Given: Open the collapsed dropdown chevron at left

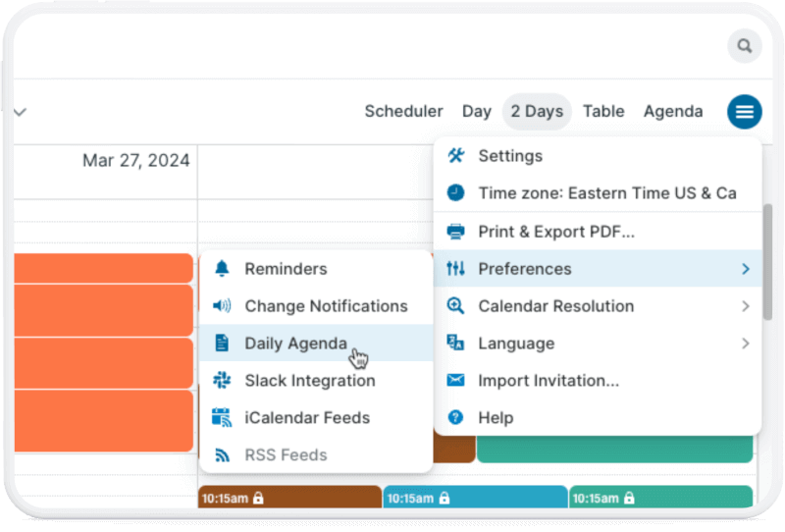Looking at the screenshot, I should tap(20, 112).
